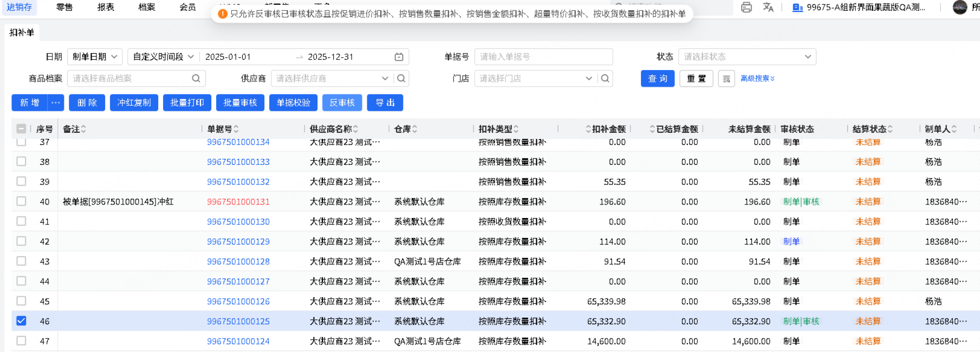Check the row 42 checkbox
The image size is (980, 352).
tap(21, 241)
